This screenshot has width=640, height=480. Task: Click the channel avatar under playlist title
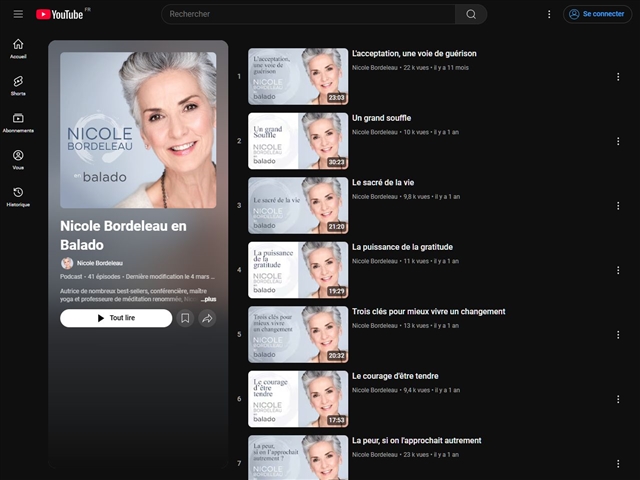(67, 263)
